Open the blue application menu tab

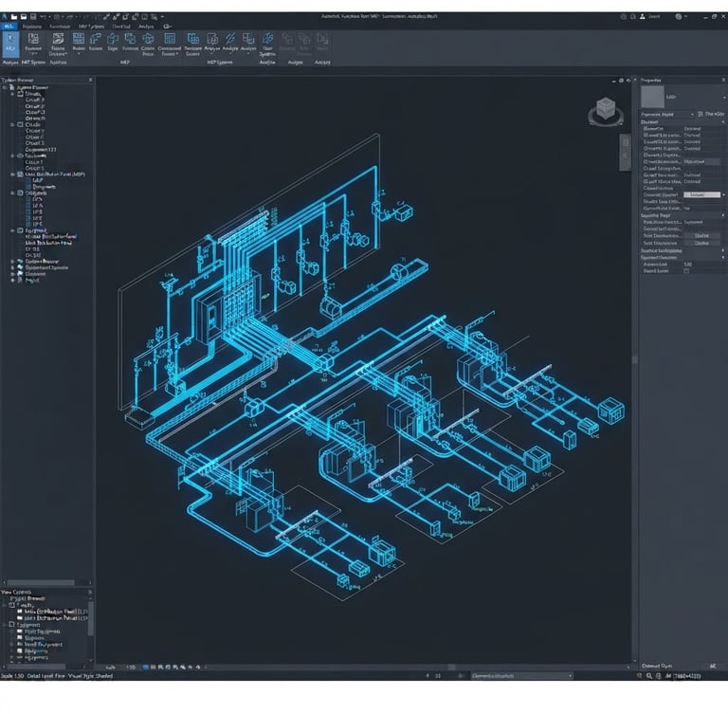9,27
